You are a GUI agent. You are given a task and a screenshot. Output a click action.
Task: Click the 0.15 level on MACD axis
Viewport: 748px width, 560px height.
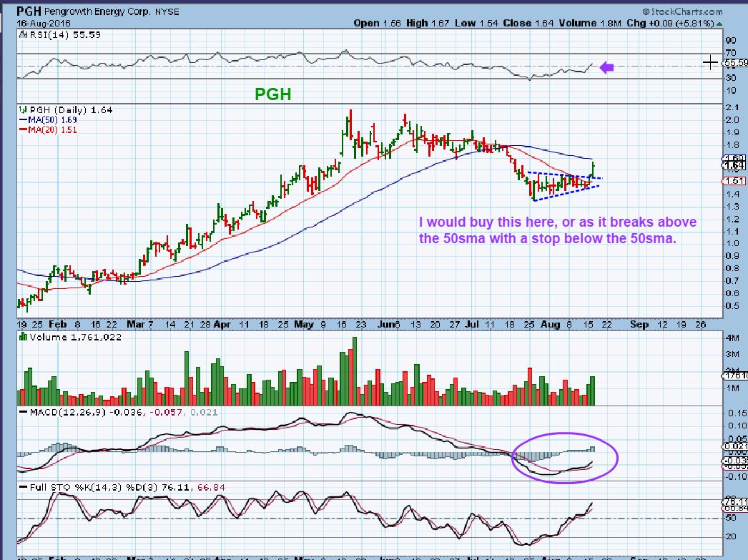(737, 413)
